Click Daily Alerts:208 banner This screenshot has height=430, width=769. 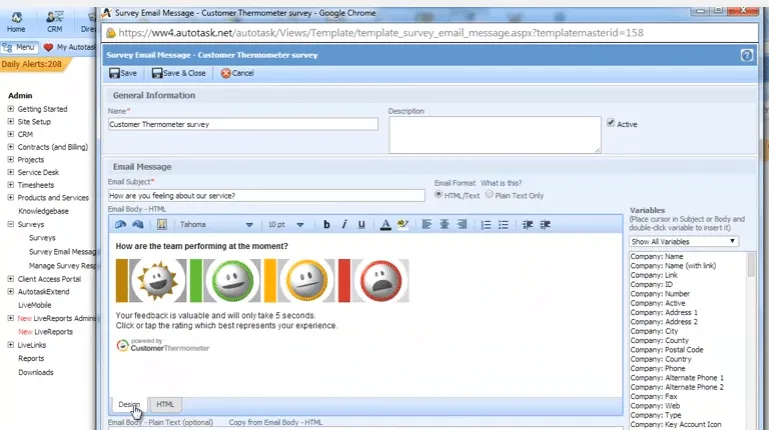pyautogui.click(x=32, y=64)
